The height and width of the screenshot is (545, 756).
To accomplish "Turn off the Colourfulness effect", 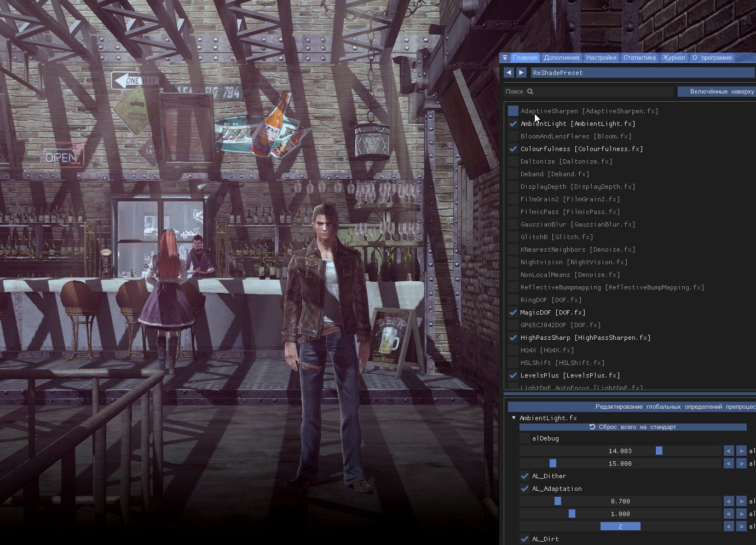I will [x=513, y=149].
